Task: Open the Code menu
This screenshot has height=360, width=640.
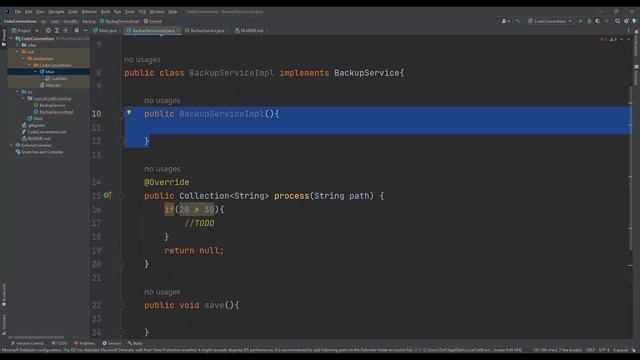Action: (x=73, y=12)
